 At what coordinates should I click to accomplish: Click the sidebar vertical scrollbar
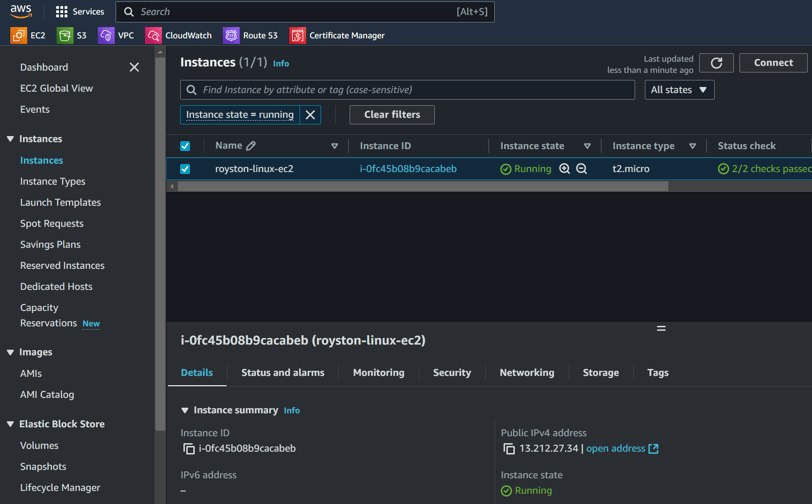point(160,243)
